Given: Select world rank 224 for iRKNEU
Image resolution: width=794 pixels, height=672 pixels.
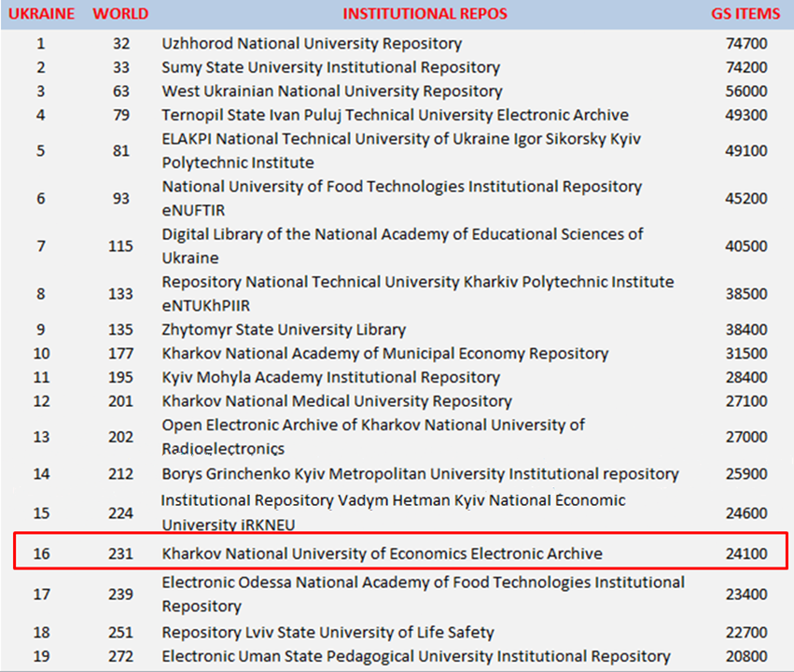Looking at the screenshot, I should [x=120, y=513].
